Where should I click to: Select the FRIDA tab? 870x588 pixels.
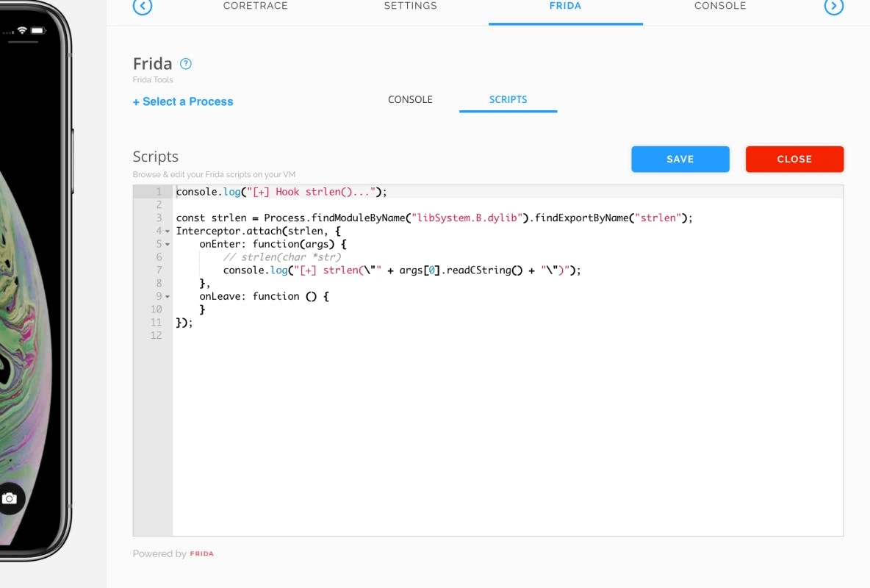point(565,6)
